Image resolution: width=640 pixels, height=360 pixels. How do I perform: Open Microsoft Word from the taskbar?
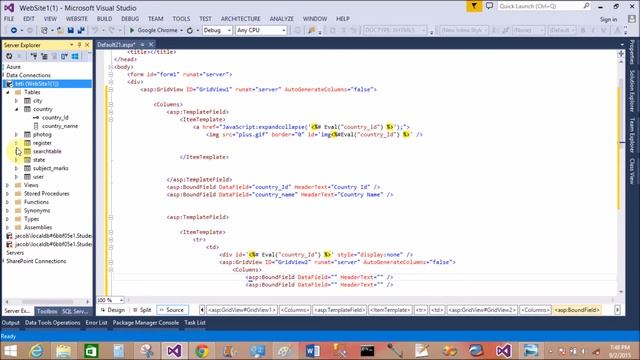[x=312, y=351]
